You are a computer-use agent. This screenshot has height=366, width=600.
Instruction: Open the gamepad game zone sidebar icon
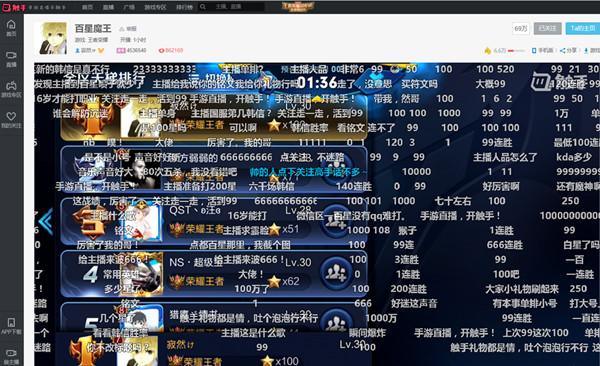point(11,85)
